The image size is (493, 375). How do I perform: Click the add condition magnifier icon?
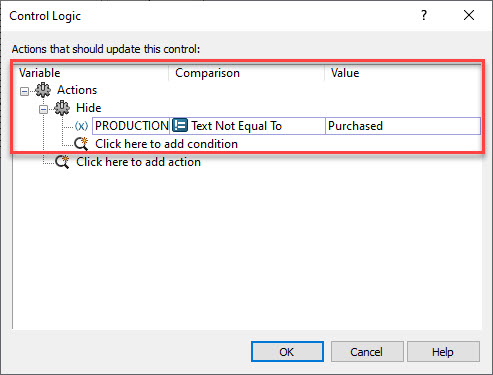[81, 144]
